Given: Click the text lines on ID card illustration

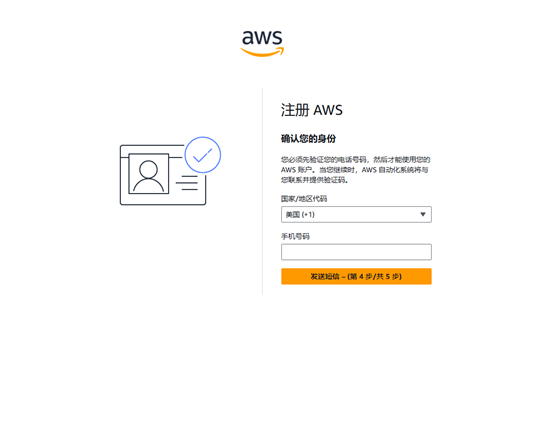Looking at the screenshot, I should (x=187, y=183).
